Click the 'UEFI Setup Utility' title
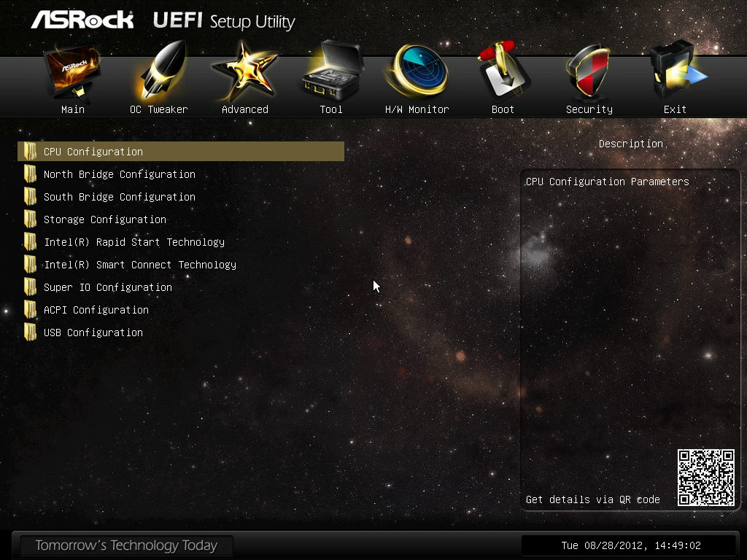The height and width of the screenshot is (560, 747). click(224, 21)
